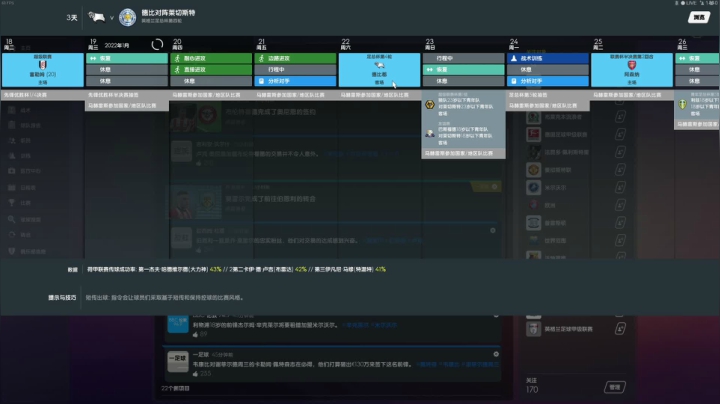Toggle the follow icon beside 布莱克本流浪者
Viewport: 720px width, 404px height.
click(x=620, y=117)
